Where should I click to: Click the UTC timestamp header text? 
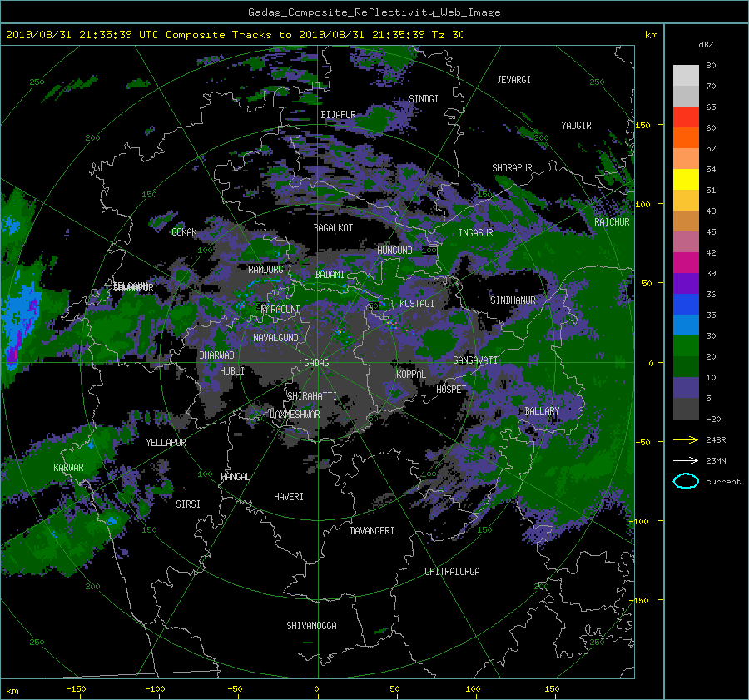point(235,35)
